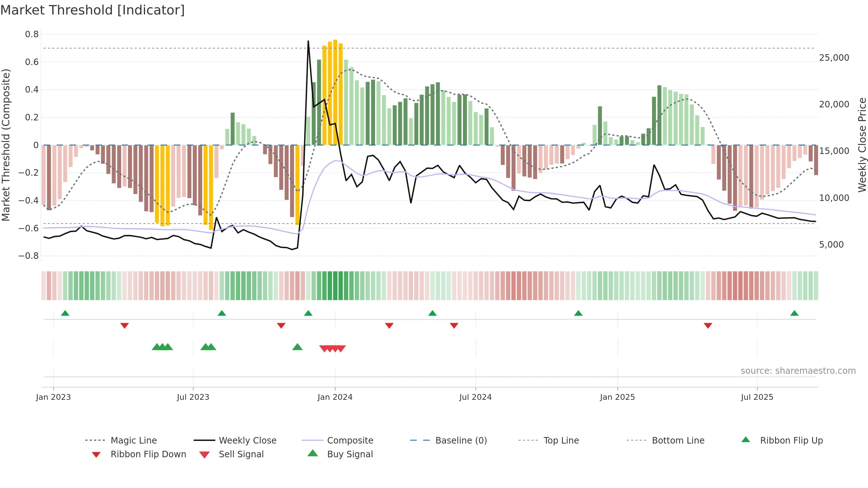Click the ribbon flip up marker in mid 2024
Image resolution: width=868 pixels, height=488 pixels.
tap(433, 313)
